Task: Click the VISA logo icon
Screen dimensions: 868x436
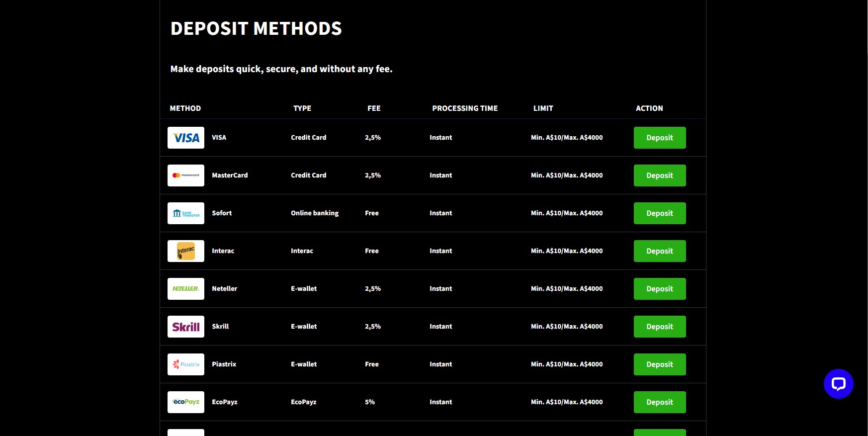Action: coord(186,138)
